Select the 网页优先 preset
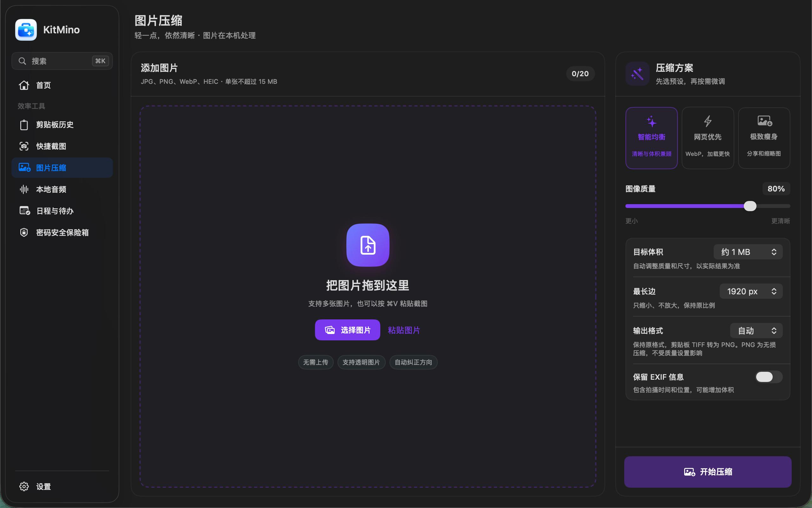This screenshot has width=812, height=508. pyautogui.click(x=708, y=138)
